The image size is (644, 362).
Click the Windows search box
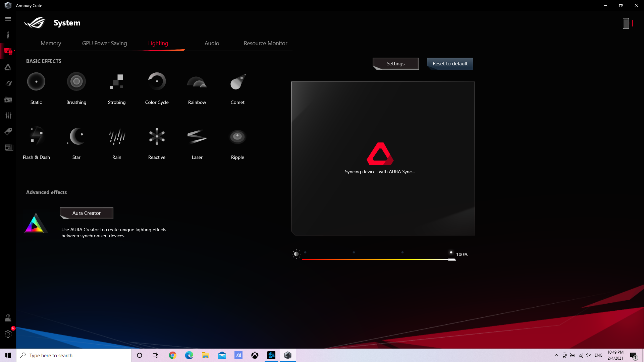74,355
